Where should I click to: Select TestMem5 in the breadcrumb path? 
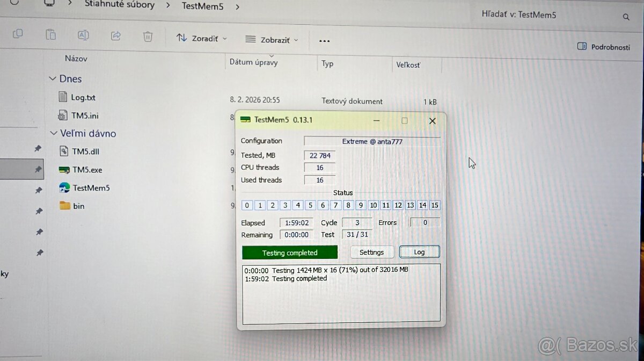click(202, 6)
